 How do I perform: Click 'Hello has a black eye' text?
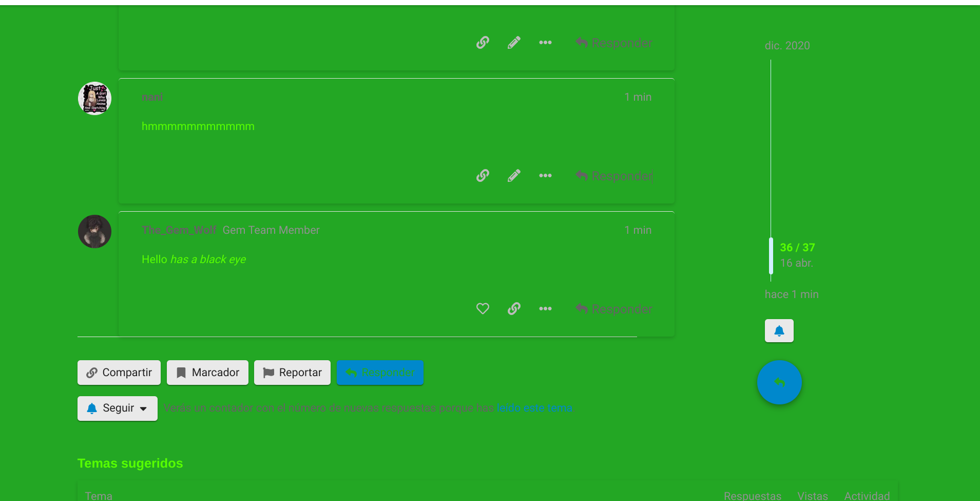(x=194, y=259)
